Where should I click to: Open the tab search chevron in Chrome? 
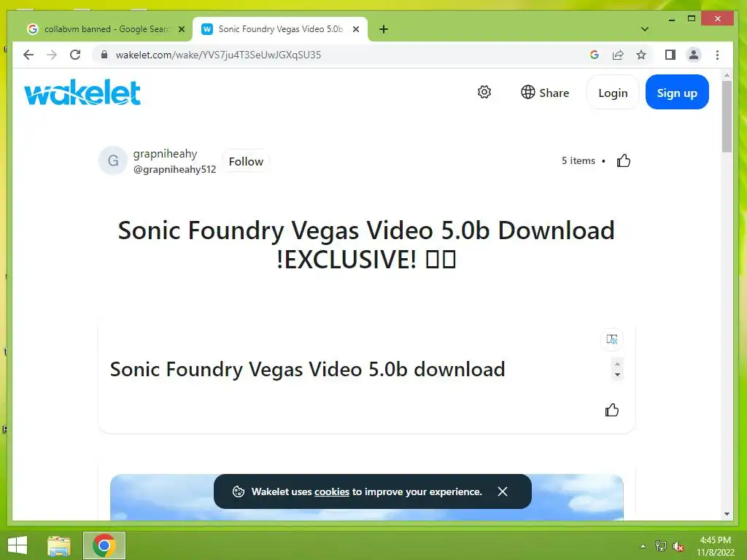coord(645,29)
